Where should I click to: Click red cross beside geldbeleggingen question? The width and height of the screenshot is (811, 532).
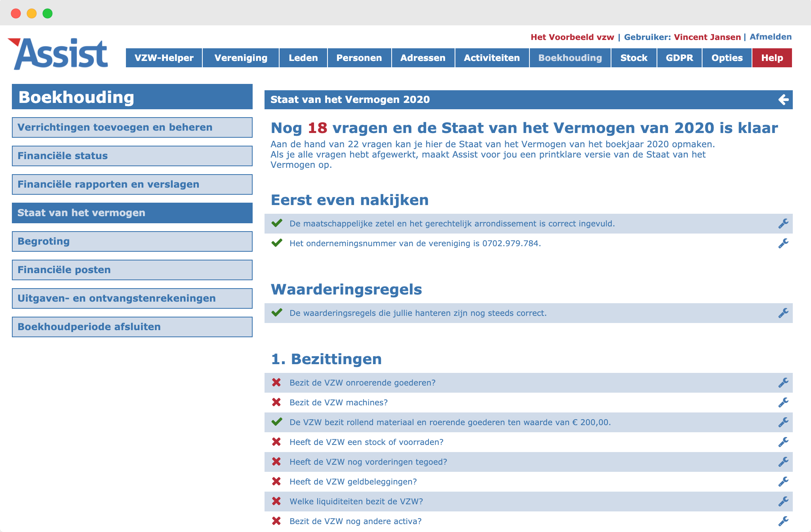276,481
